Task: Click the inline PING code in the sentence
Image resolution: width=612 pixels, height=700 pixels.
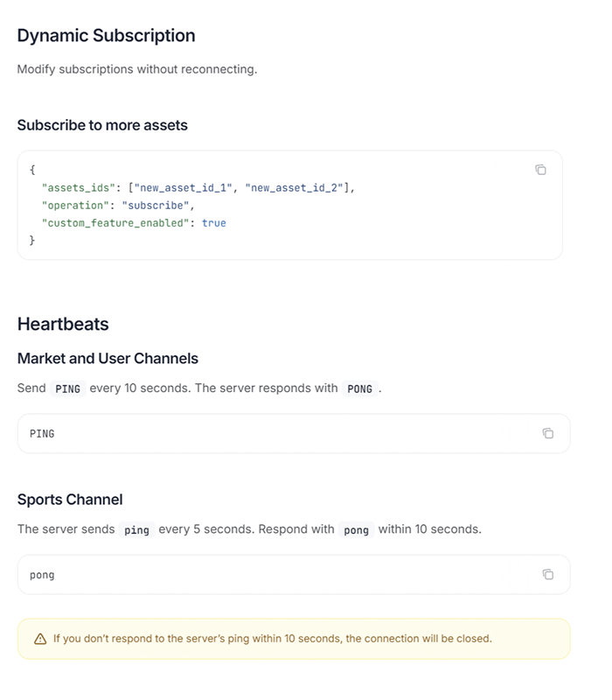Action: [67, 388]
